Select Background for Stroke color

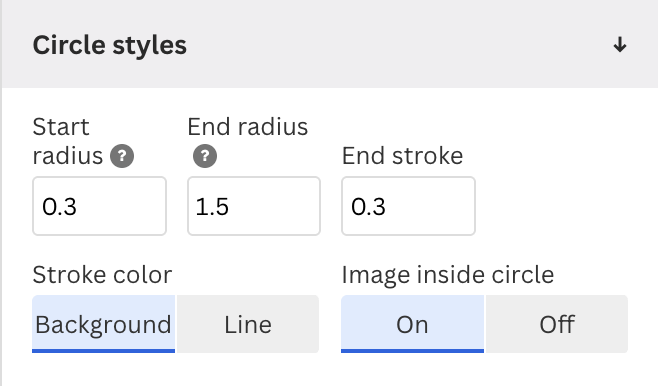point(104,324)
